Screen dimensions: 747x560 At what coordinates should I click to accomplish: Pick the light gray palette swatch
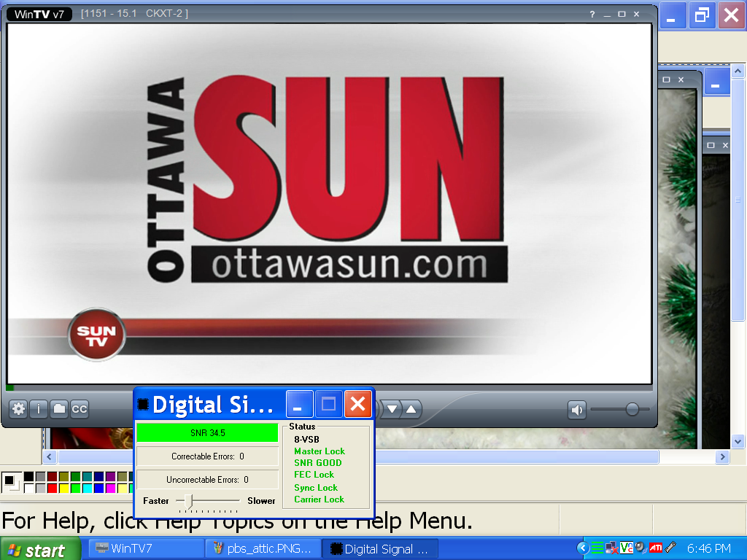click(x=41, y=488)
